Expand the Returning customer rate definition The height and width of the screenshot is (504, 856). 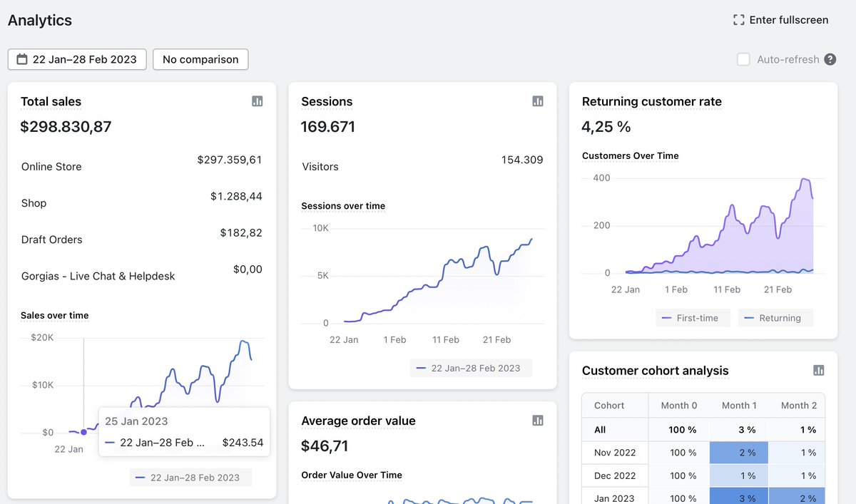[x=651, y=101]
